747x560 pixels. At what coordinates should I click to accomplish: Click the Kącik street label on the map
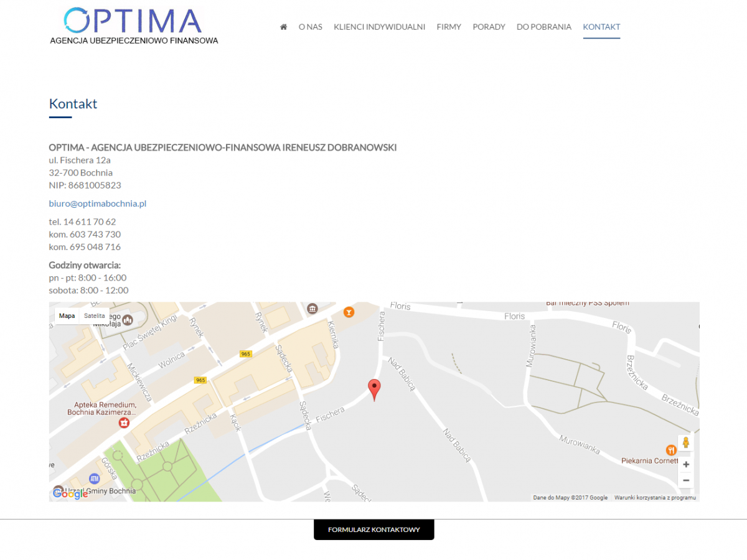(236, 424)
